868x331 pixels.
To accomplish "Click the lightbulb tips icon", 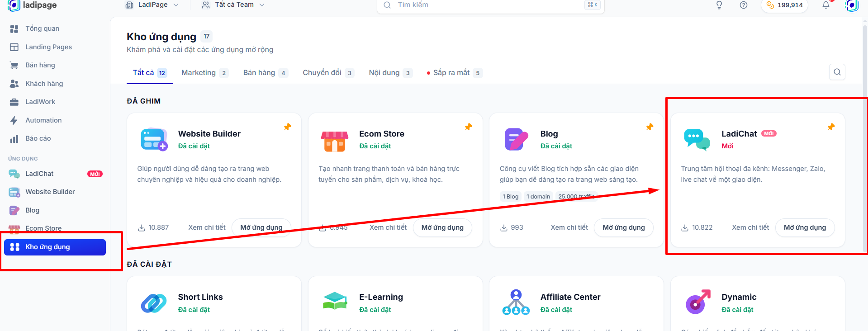I will coord(719,5).
